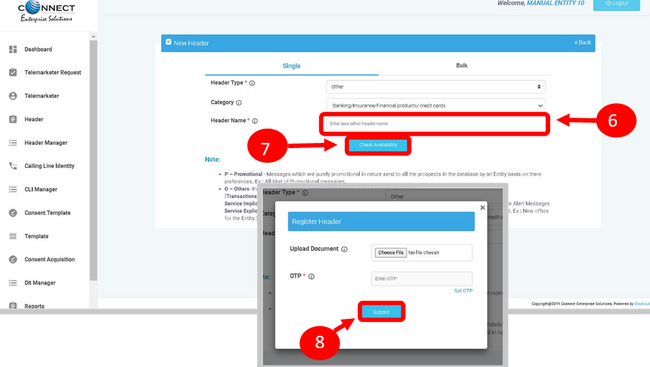The height and width of the screenshot is (367, 650).
Task: Click the OTP info icon
Action: coord(311,276)
